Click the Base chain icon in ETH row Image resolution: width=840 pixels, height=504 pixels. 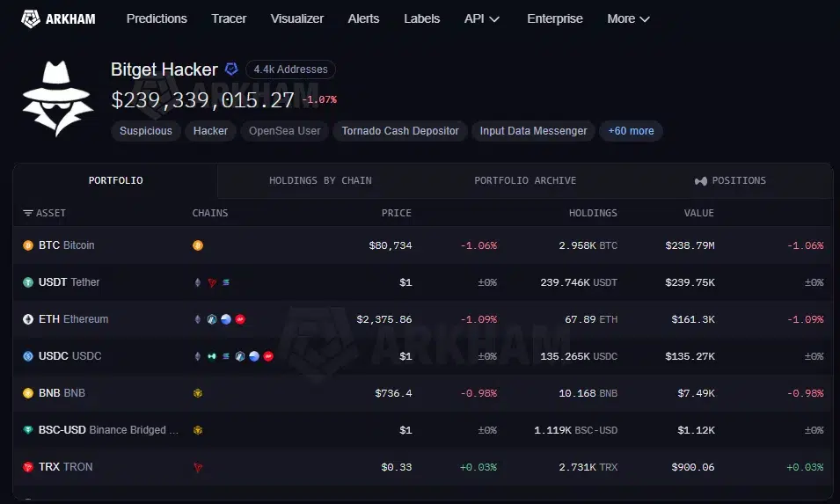tap(226, 319)
